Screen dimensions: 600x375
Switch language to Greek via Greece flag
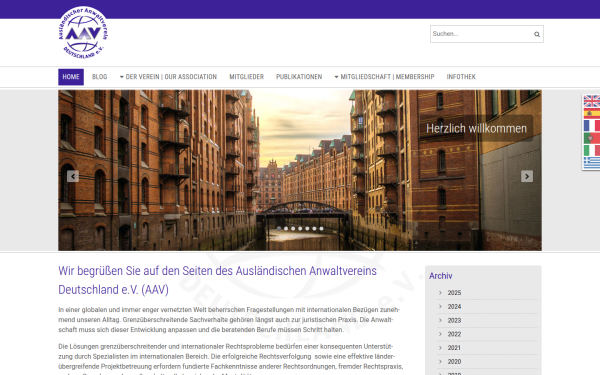click(592, 162)
